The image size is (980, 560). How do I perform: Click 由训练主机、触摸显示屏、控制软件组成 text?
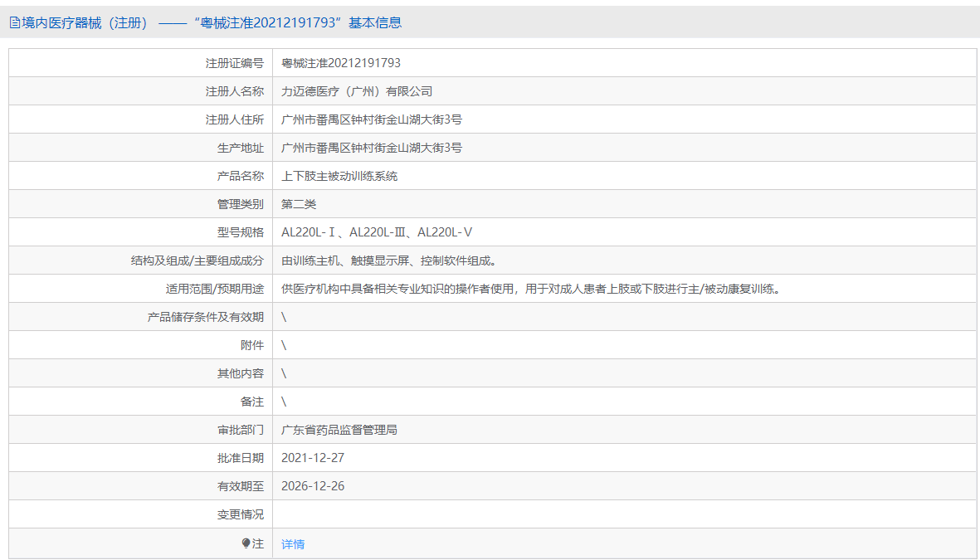(388, 261)
